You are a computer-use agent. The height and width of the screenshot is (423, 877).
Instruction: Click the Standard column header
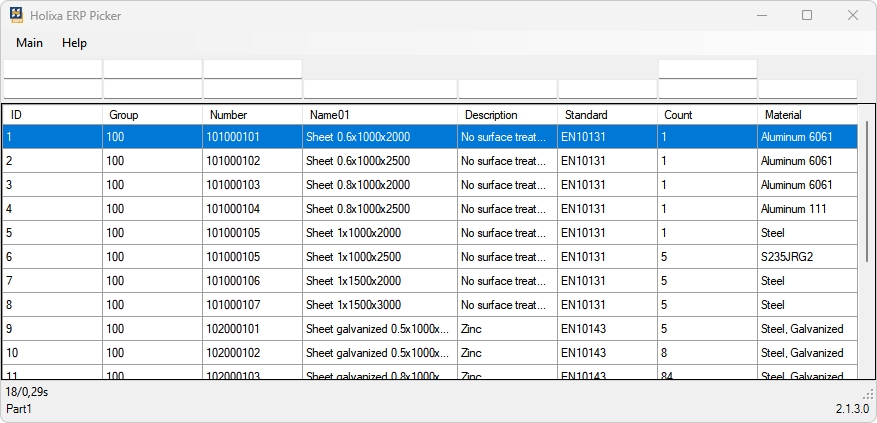(607, 115)
